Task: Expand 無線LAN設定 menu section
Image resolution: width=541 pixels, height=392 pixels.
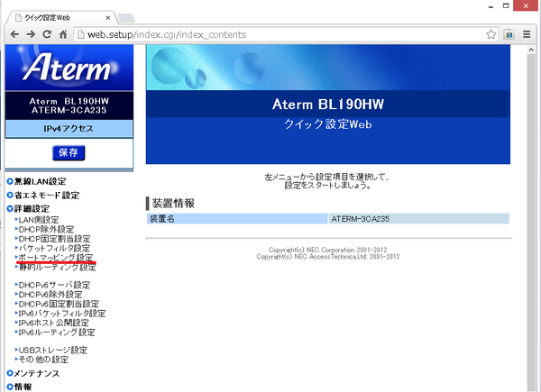Action: coord(36,181)
